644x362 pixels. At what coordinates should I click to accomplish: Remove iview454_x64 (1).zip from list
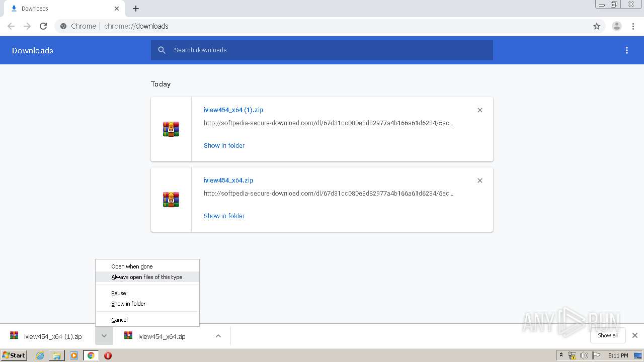[x=480, y=110]
